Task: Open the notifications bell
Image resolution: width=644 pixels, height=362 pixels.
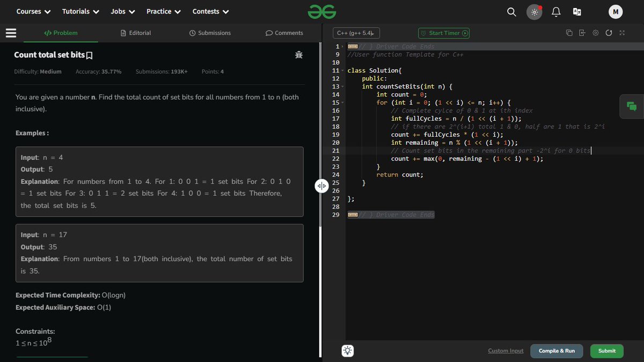Action: point(556,12)
